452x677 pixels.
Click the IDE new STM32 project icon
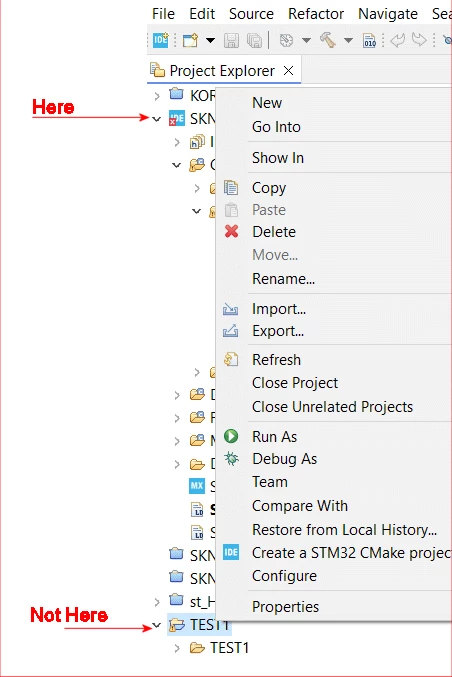(161, 40)
